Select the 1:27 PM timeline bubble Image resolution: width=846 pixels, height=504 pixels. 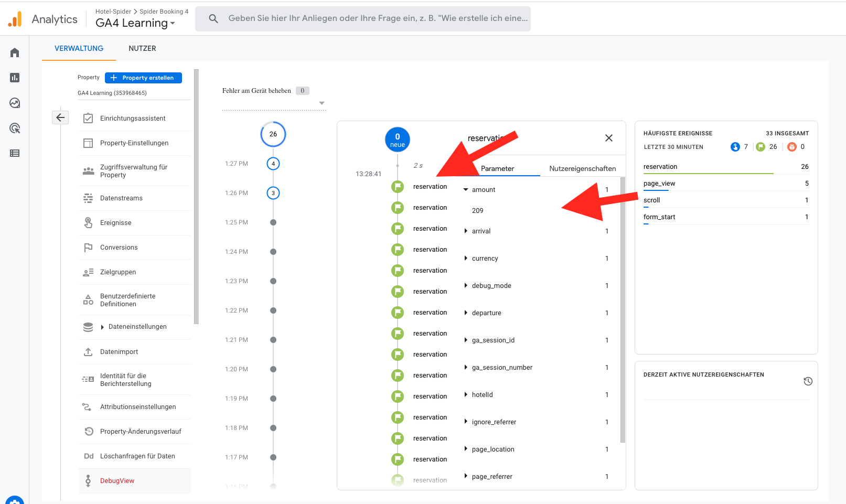[273, 164]
